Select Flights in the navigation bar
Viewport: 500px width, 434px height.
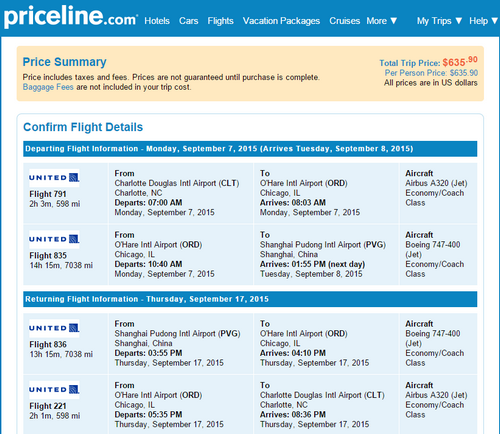click(x=220, y=21)
